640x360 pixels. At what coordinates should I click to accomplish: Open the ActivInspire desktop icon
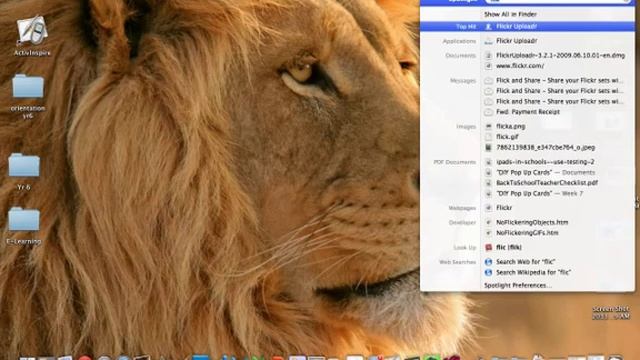click(32, 31)
